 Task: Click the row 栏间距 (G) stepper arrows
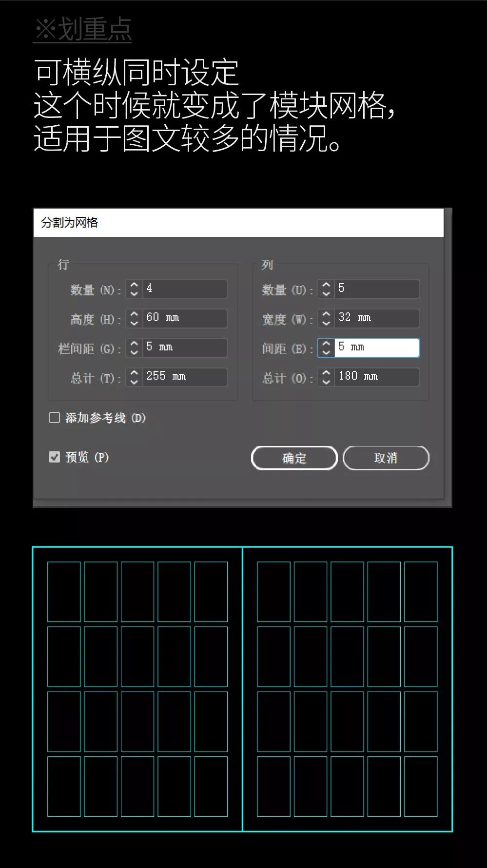[x=134, y=347]
